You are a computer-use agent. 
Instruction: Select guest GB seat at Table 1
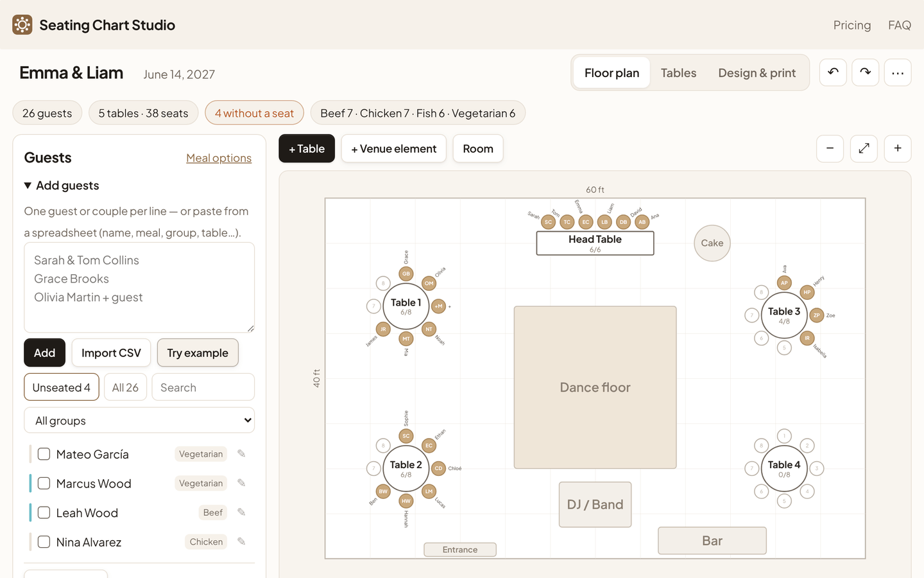pyautogui.click(x=406, y=274)
